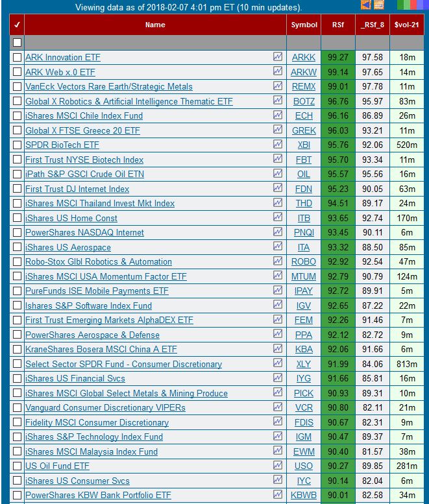Viewport: 429px width, 504px height.
Task: Open the Fidelity MSCI Consumer Discretionary link
Action: click(x=97, y=422)
